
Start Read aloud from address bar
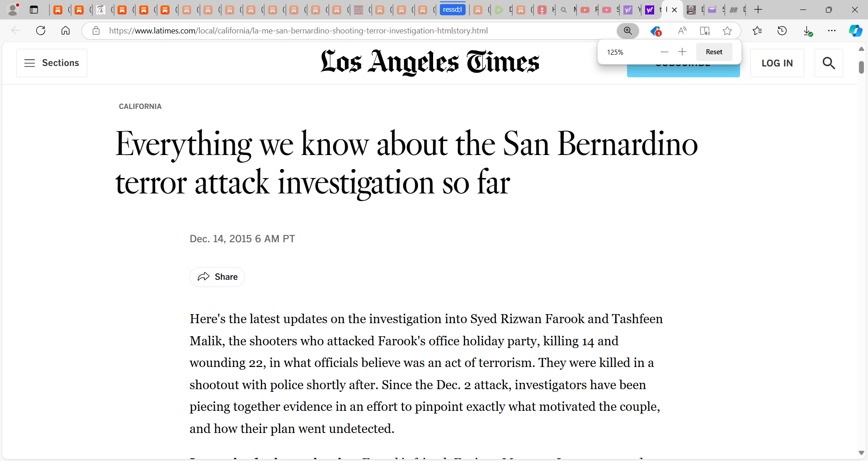click(682, 31)
